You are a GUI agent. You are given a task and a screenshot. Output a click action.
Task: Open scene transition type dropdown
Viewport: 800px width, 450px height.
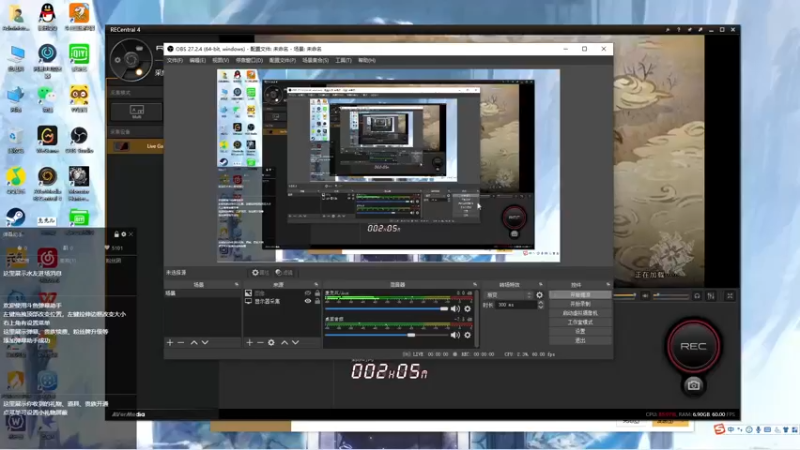pos(508,295)
